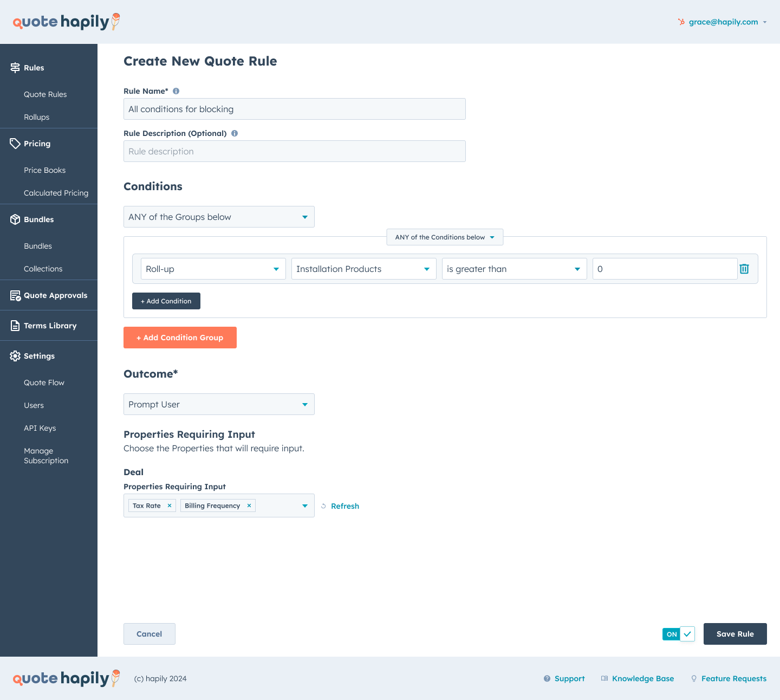The width and height of the screenshot is (780, 700).
Task: Click the Rule Description input field
Action: 294,151
